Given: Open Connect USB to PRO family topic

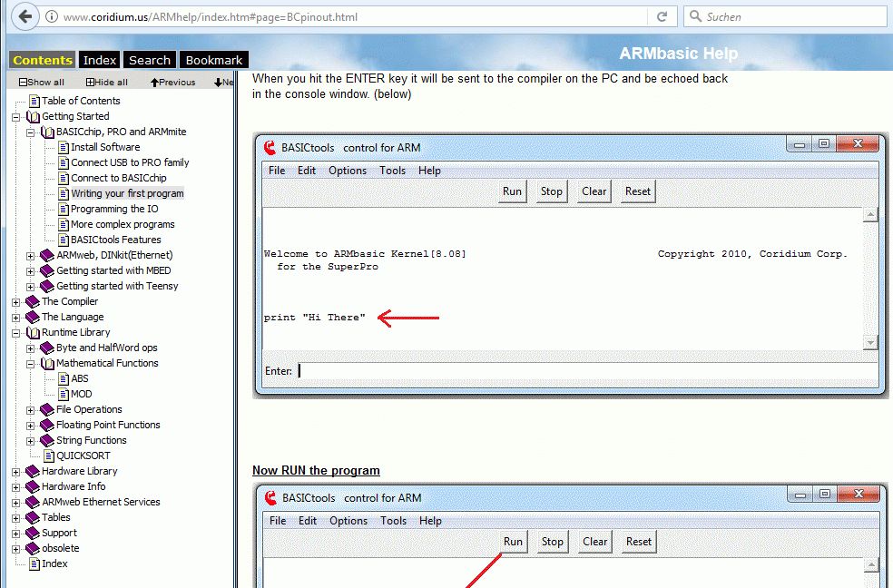Looking at the screenshot, I should tap(130, 162).
